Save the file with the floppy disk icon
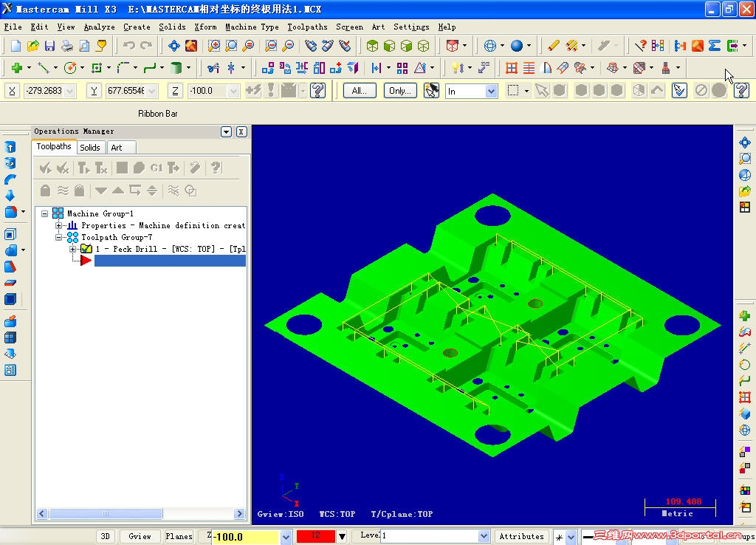 49,46
